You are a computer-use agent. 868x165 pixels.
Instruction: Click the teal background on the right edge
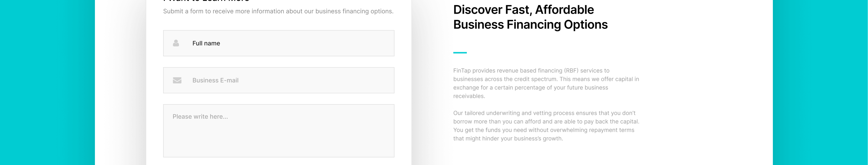[820, 82]
